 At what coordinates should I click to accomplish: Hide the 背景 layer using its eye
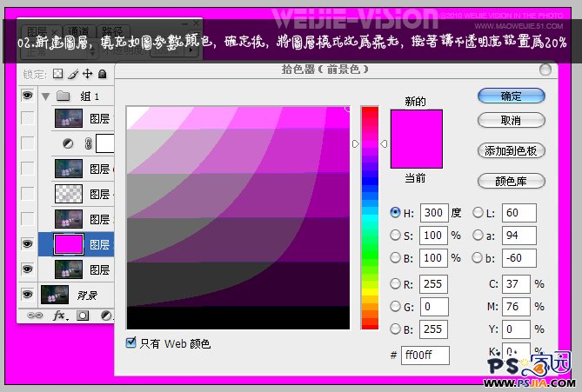pos(27,295)
